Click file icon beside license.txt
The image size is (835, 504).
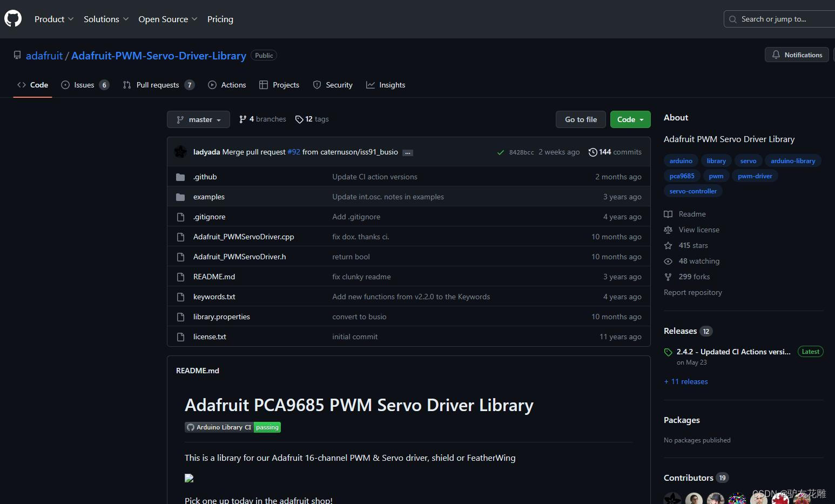click(181, 337)
